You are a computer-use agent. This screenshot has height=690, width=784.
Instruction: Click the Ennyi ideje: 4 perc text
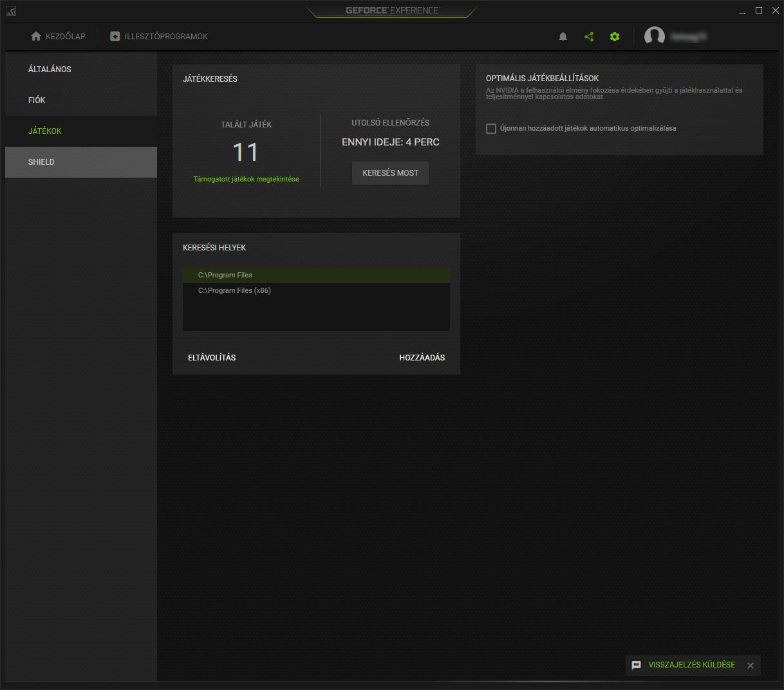[391, 142]
